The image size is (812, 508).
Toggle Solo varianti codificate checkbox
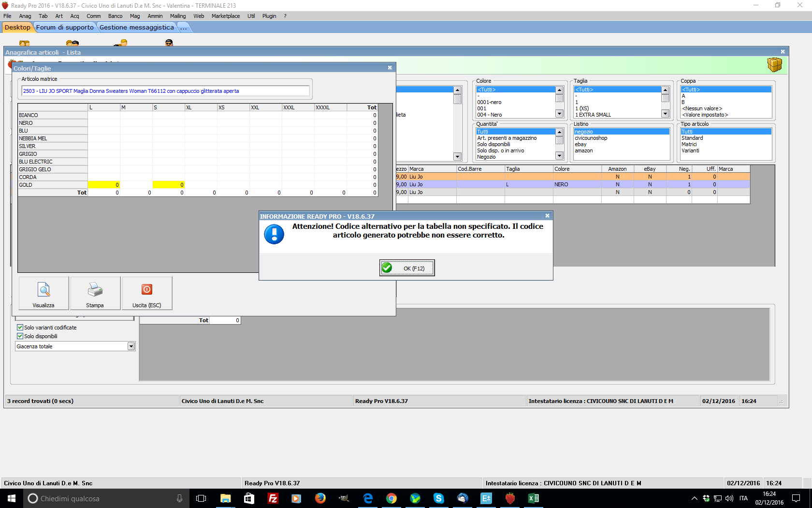point(20,328)
